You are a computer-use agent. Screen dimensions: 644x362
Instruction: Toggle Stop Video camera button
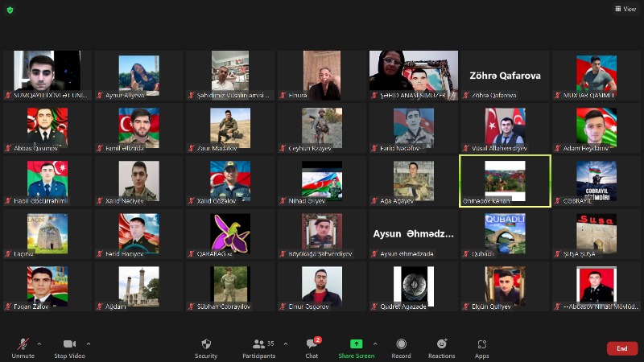(x=70, y=344)
